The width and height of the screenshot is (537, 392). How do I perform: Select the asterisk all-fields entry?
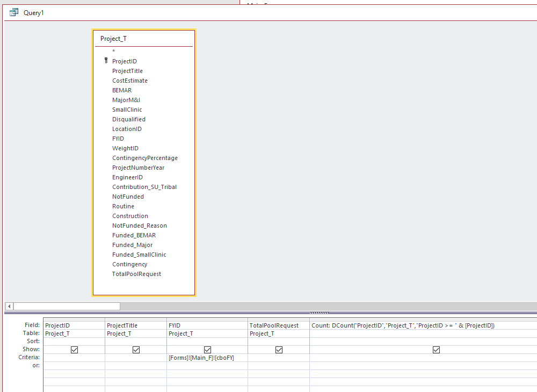point(114,52)
